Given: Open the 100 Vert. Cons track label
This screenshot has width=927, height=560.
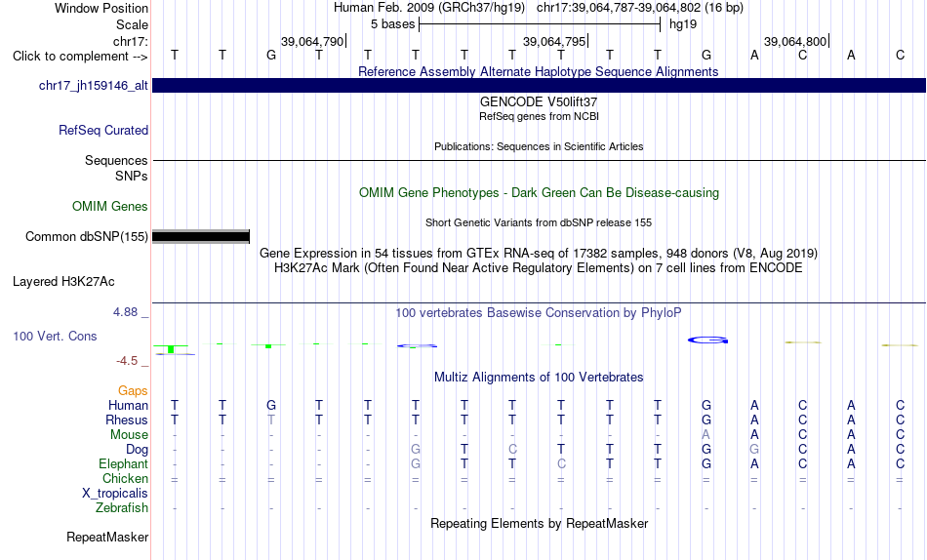Looking at the screenshot, I should pos(55,336).
